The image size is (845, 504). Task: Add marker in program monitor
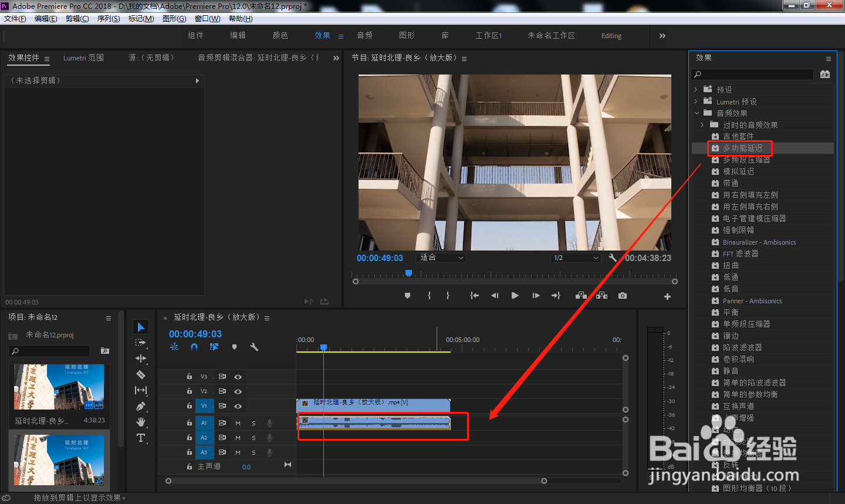(407, 296)
